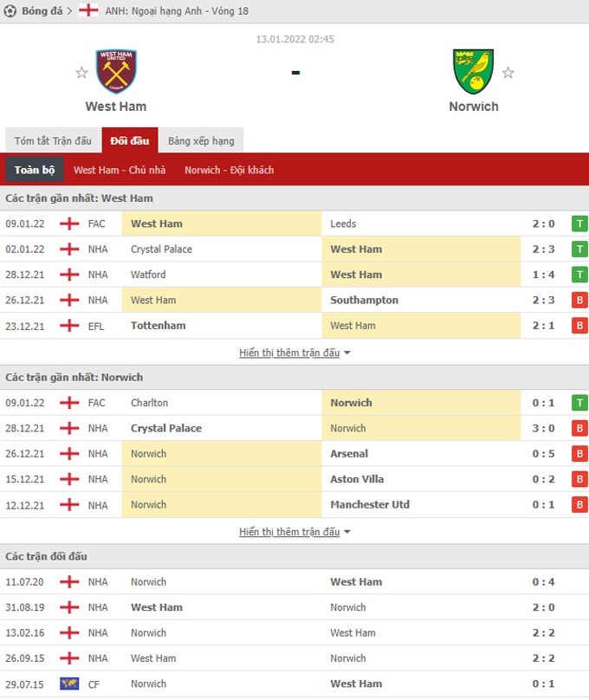This screenshot has width=589, height=700.
Task: Click the England flag in 02.01.22 Crystal Palace row
Action: pos(69,250)
